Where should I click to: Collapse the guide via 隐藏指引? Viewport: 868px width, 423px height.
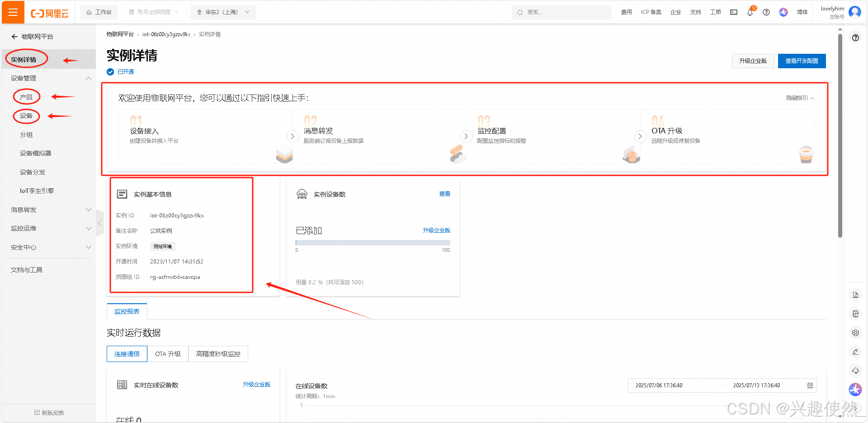(x=800, y=98)
